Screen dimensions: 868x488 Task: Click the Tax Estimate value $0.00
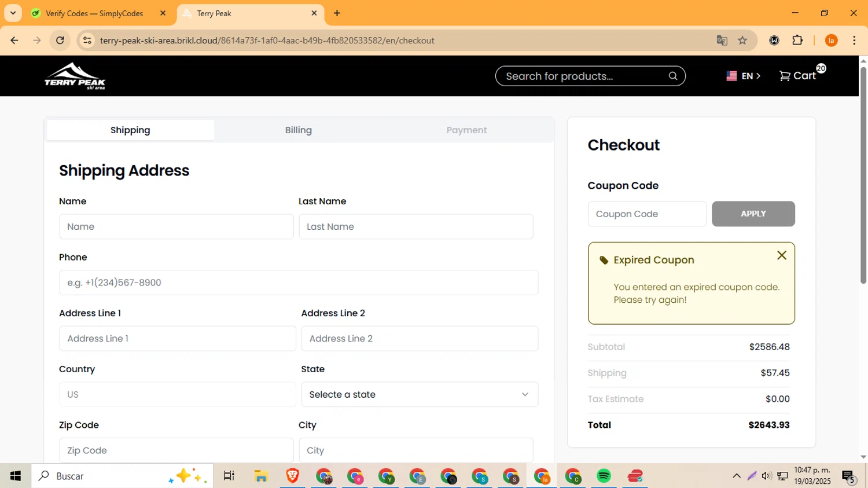777,399
